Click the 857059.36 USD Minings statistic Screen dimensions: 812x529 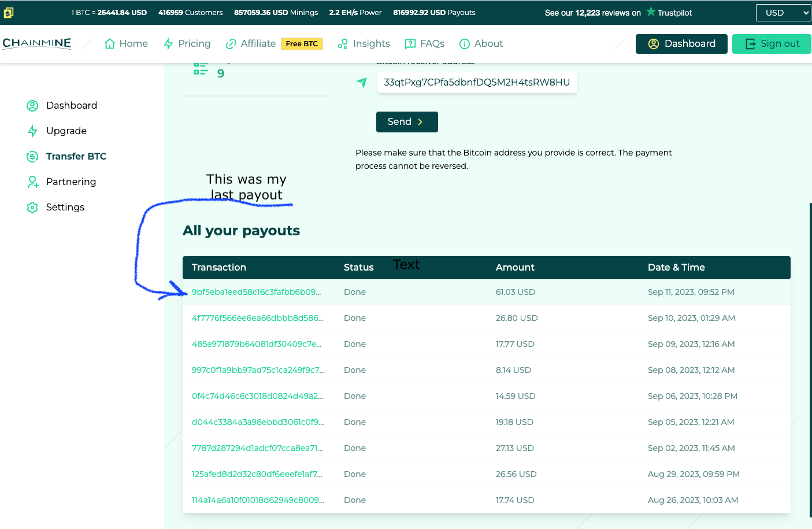pos(276,13)
